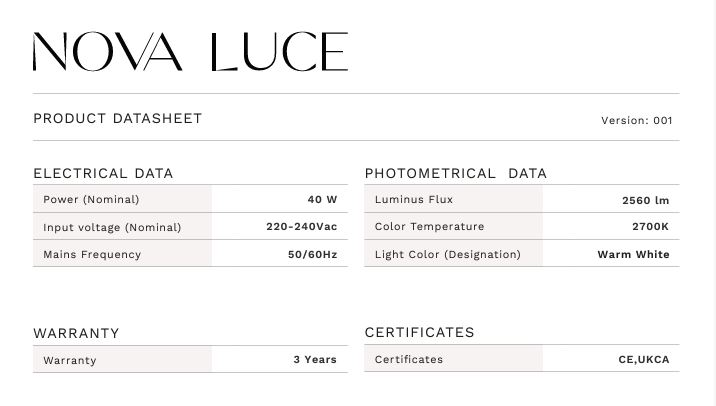
Task: Click the Light Color (Designation) label
Action: pyautogui.click(x=447, y=254)
